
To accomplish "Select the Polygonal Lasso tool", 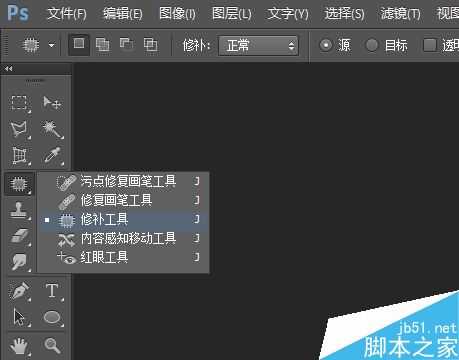I will pyautogui.click(x=19, y=130).
